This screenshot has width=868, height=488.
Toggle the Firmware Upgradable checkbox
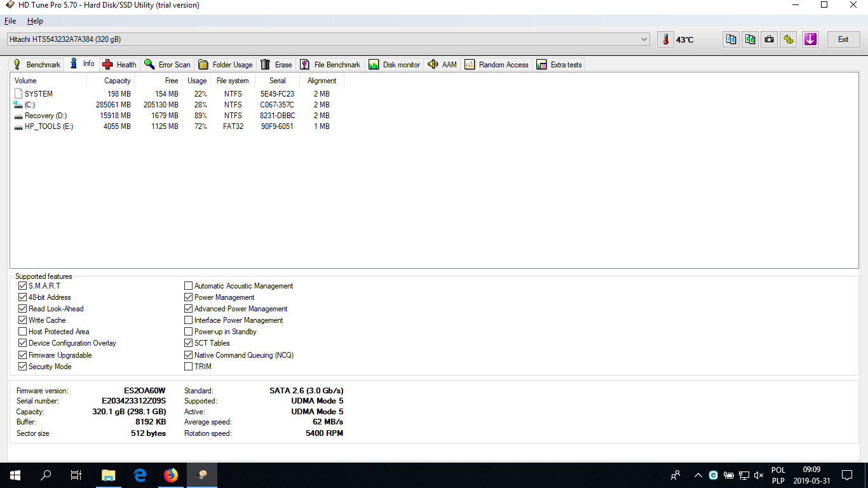click(x=23, y=355)
